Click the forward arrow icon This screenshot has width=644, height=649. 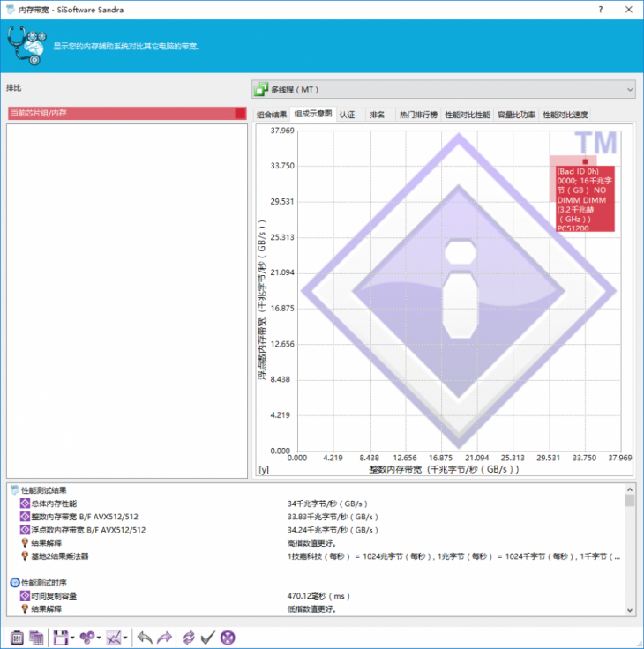[164, 637]
